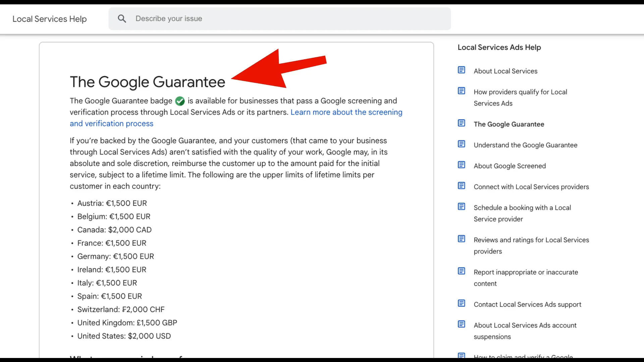Go to About Google Screened help page
This screenshot has height=362, width=644.
click(x=509, y=166)
